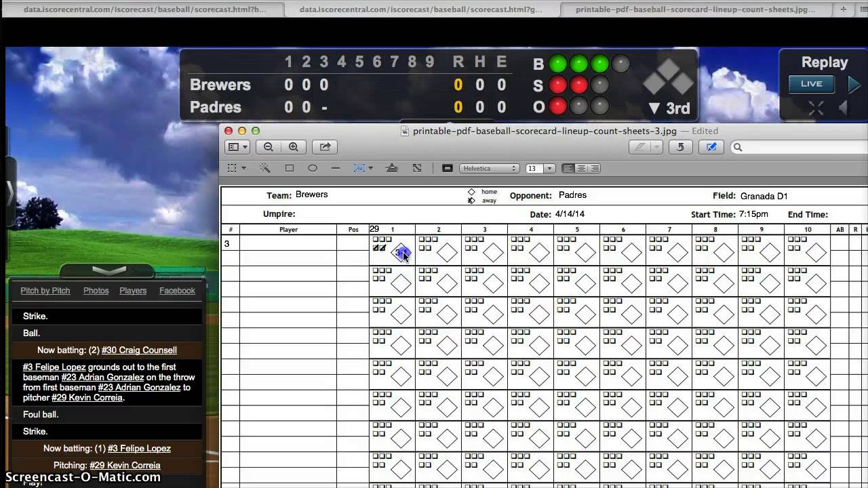Switch to the Photos tab
This screenshot has width=868, height=488.
(96, 291)
